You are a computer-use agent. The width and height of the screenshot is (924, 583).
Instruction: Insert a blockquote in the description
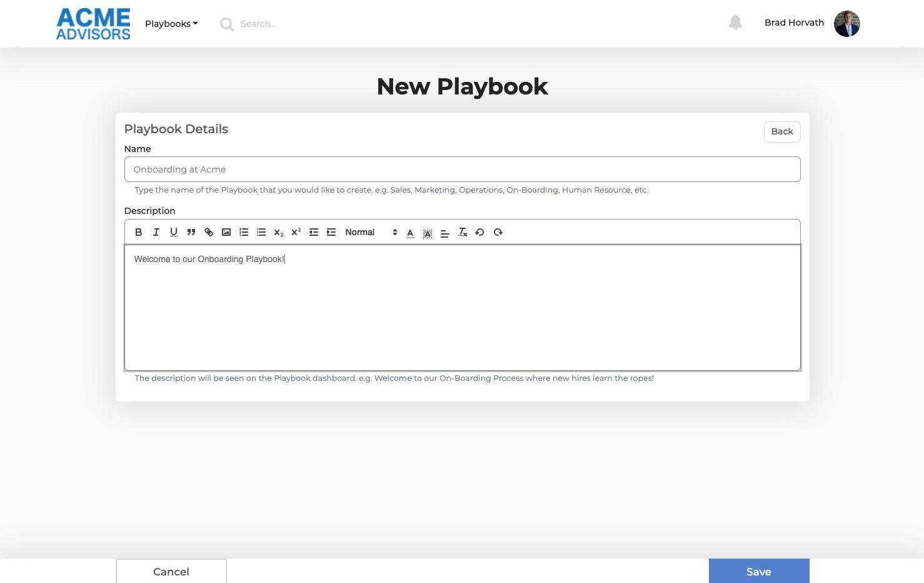point(191,232)
